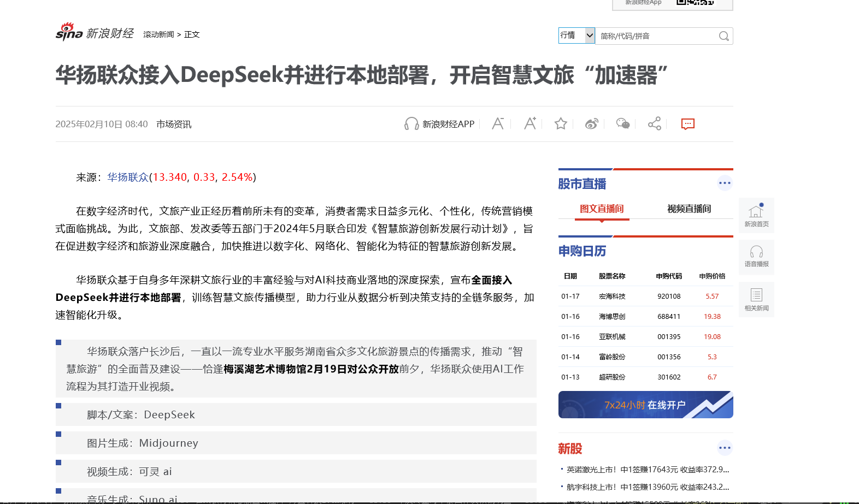
Task: Open 滚动新闻 breadcrumb link
Action: coord(158,34)
